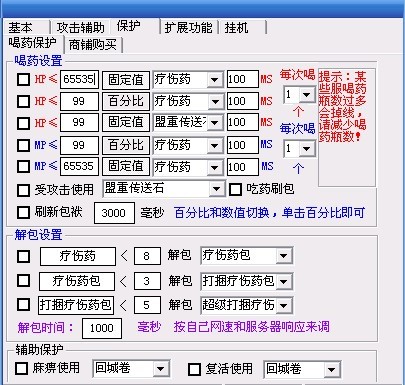Screen dimensions: 405x385
Task: Click the 疗伤药 item button under 解包设置
Action: tap(78, 256)
